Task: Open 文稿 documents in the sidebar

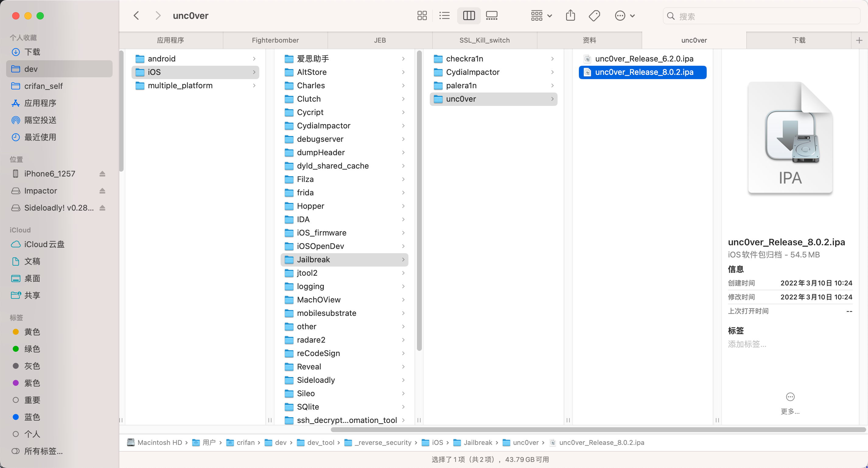Action: [x=59, y=261]
